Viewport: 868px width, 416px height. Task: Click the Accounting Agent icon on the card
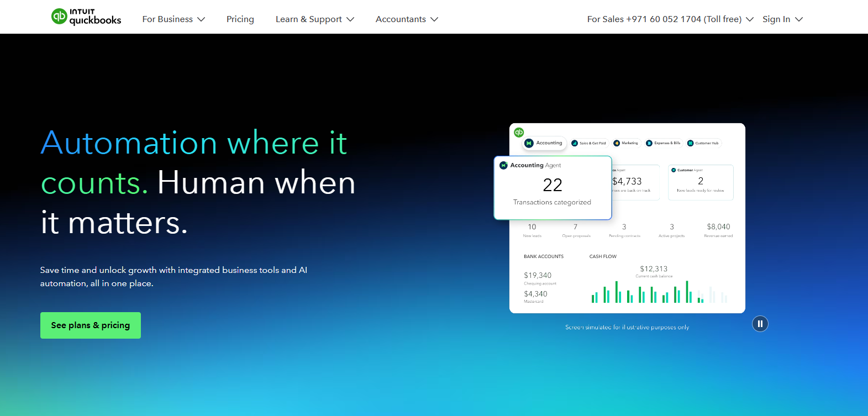click(503, 165)
